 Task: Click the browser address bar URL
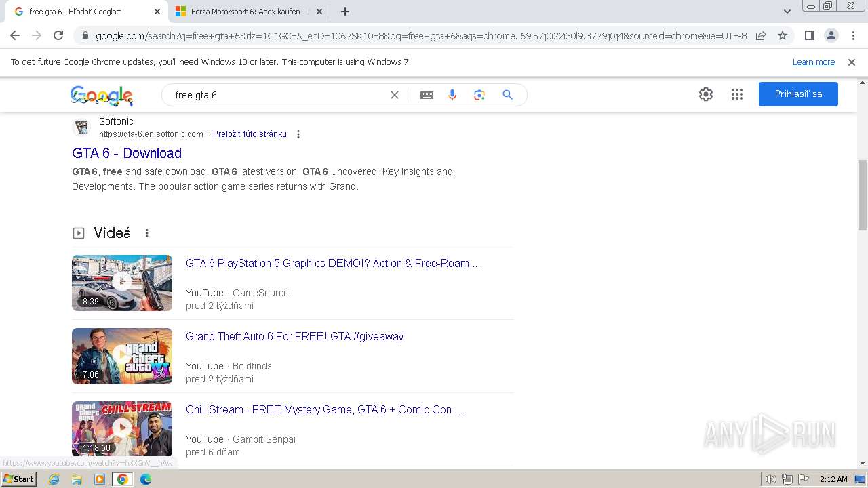coord(420,36)
